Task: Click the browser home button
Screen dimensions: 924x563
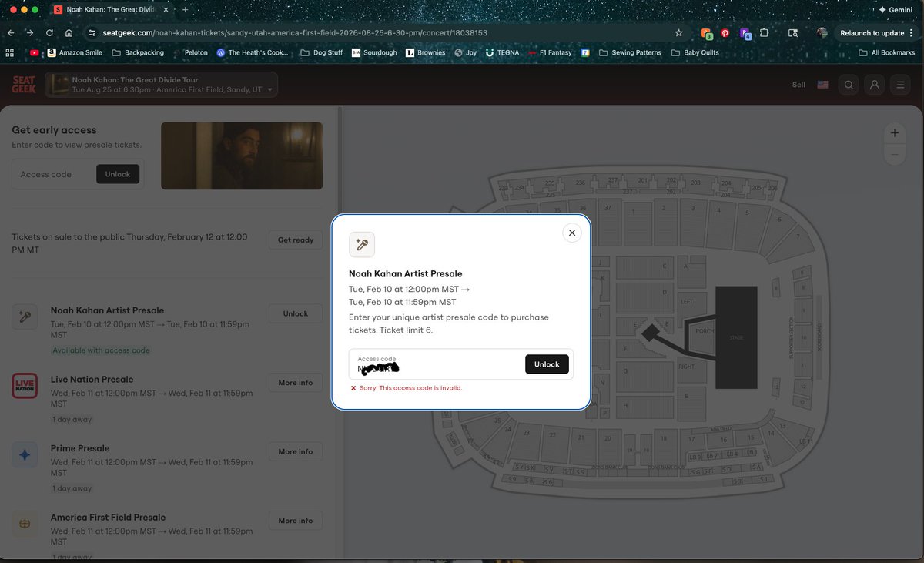Action: (69, 33)
